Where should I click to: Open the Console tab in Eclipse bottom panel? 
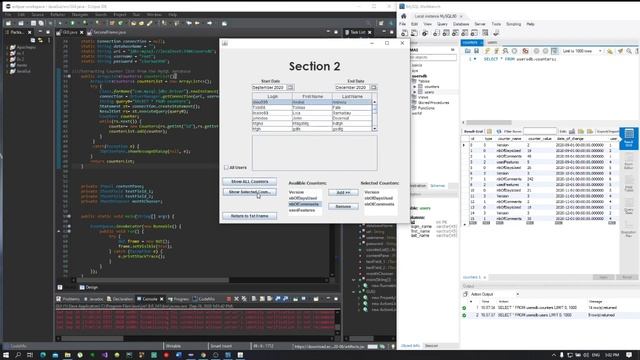149,299
